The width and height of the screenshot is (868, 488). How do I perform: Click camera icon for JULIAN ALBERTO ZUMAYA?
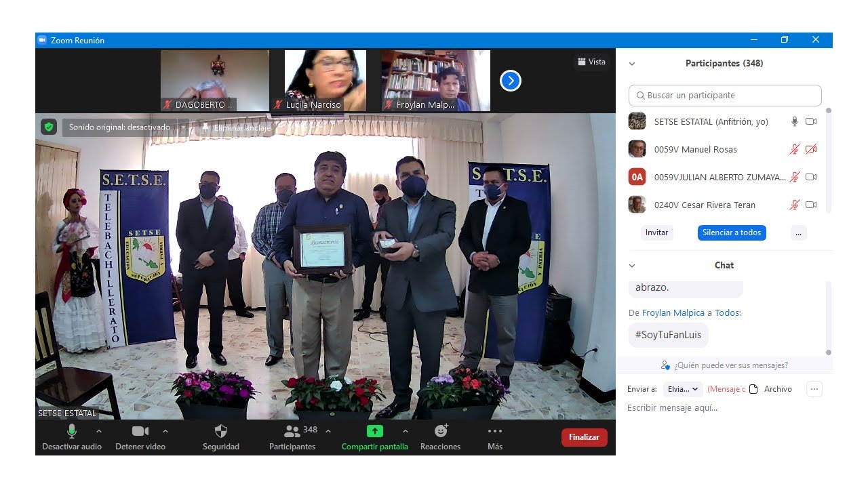[811, 177]
